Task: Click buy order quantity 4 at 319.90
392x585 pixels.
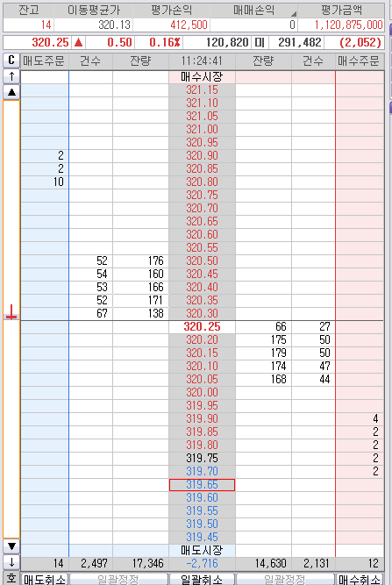Action: pyautogui.click(x=360, y=418)
